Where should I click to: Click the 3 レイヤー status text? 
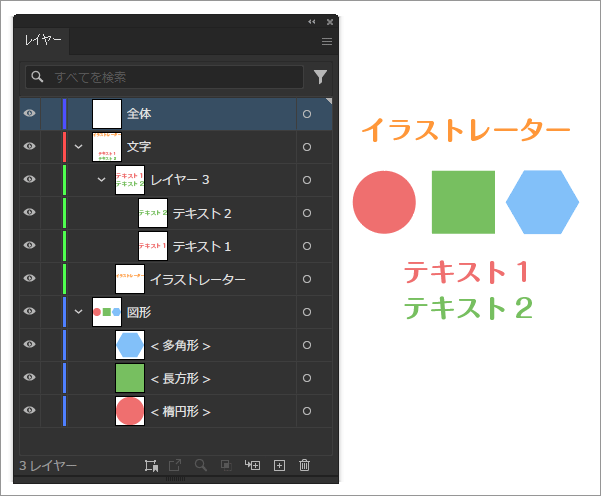48,466
